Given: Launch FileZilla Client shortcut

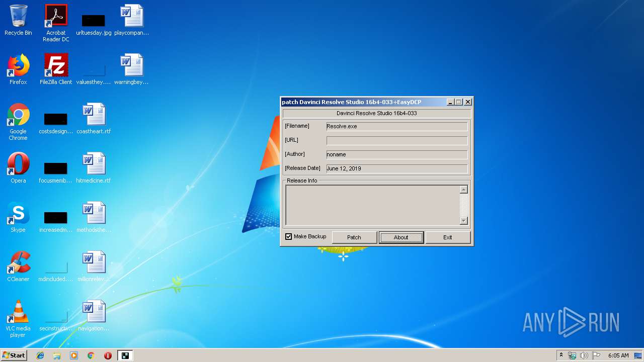Looking at the screenshot, I should tap(56, 69).
